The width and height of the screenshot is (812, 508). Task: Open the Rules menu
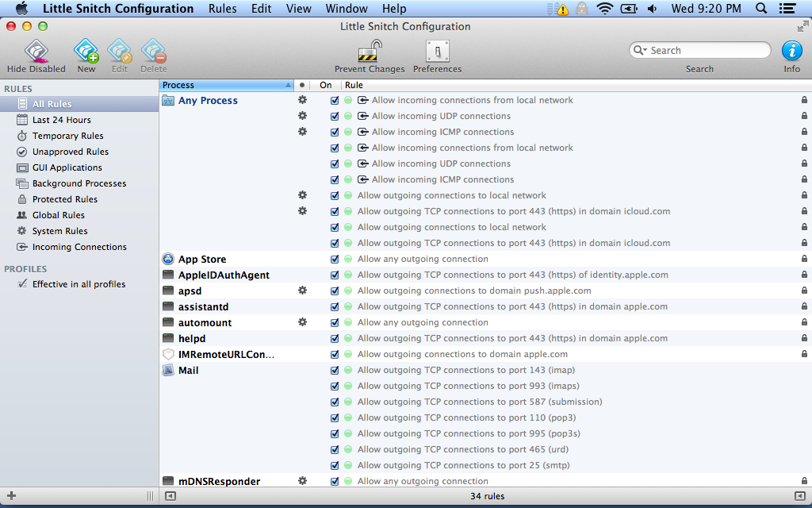click(223, 9)
